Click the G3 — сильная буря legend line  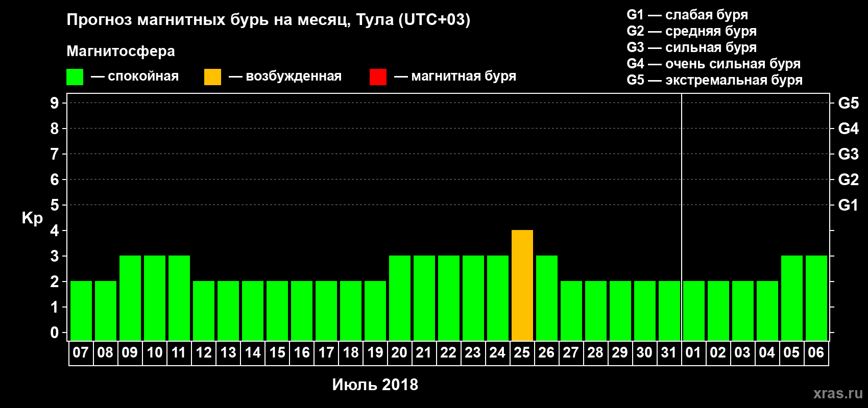[x=692, y=47]
